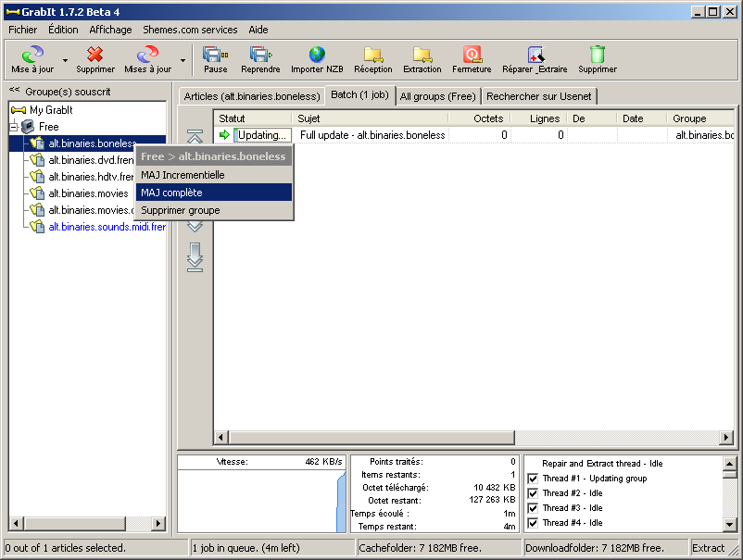Click group tree scroll right arrow
This screenshot has width=743, height=560.
[158, 523]
